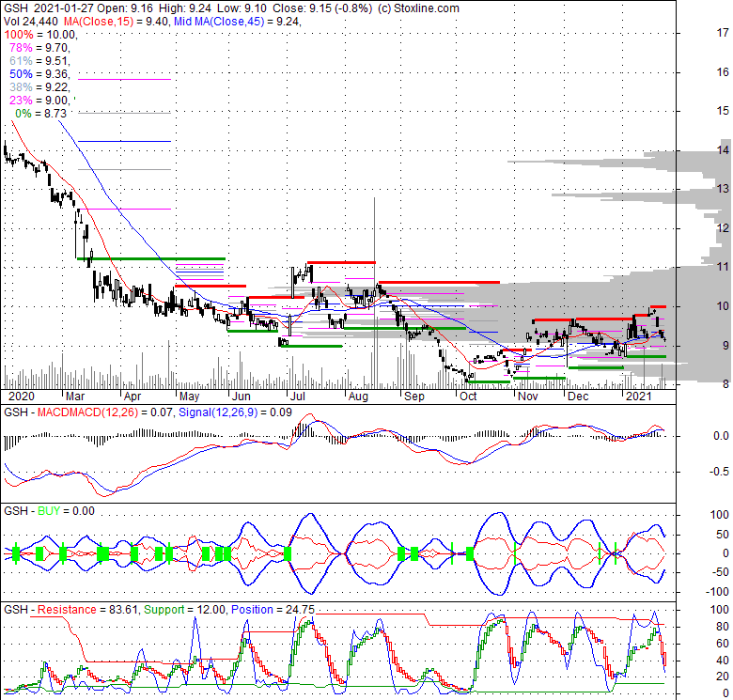The width and height of the screenshot is (733, 700).
Task: Click the 'Nov' month label on axis
Action: 528,397
